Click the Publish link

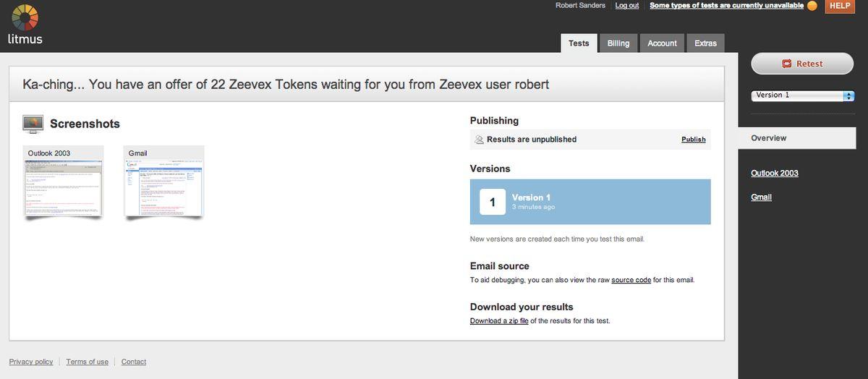(x=693, y=140)
